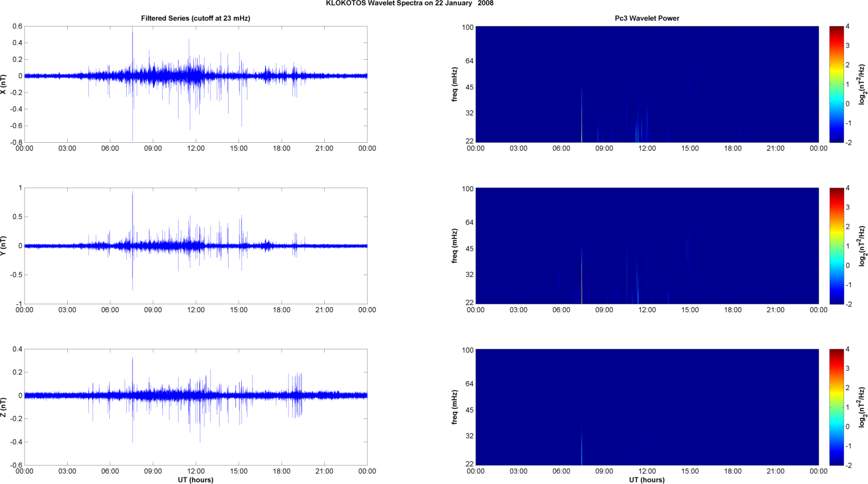Click the 15:00 tick under top spectrogram

pyautogui.click(x=690, y=148)
